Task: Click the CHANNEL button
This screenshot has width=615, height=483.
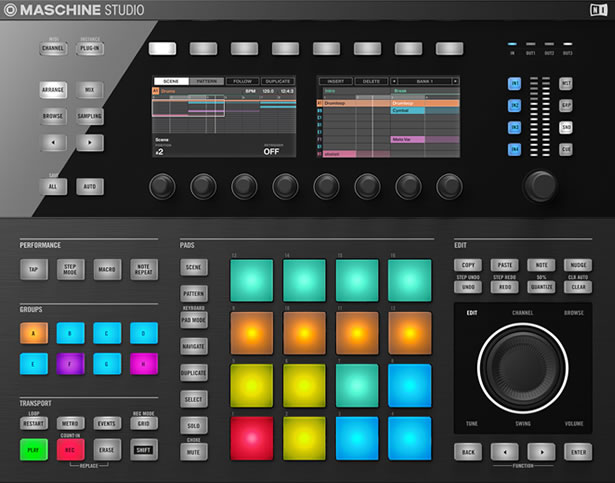Action: tap(53, 48)
